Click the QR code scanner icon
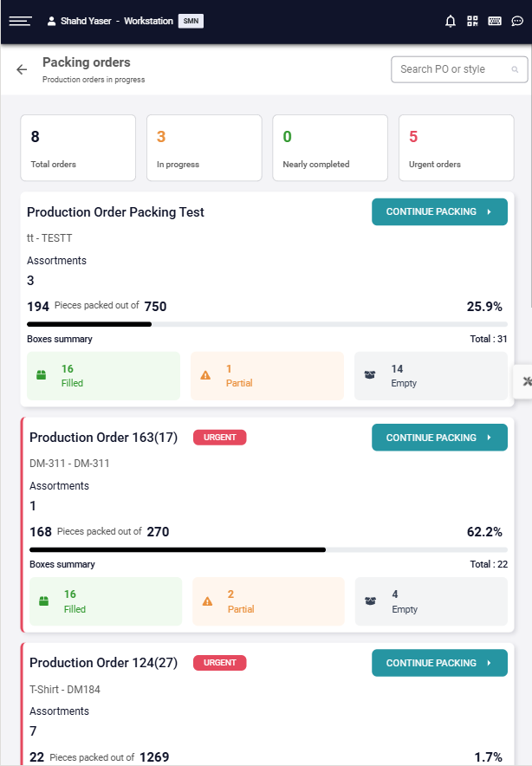 tap(472, 21)
